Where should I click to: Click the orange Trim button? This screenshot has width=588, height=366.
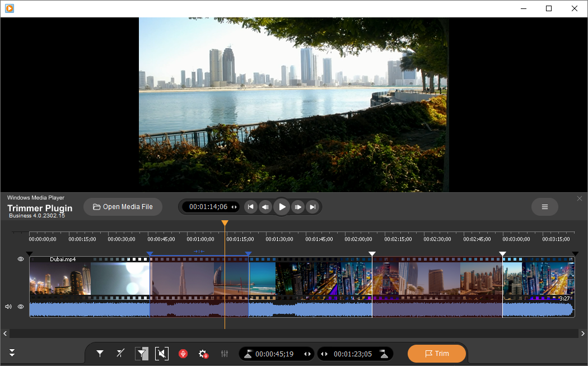click(x=437, y=354)
